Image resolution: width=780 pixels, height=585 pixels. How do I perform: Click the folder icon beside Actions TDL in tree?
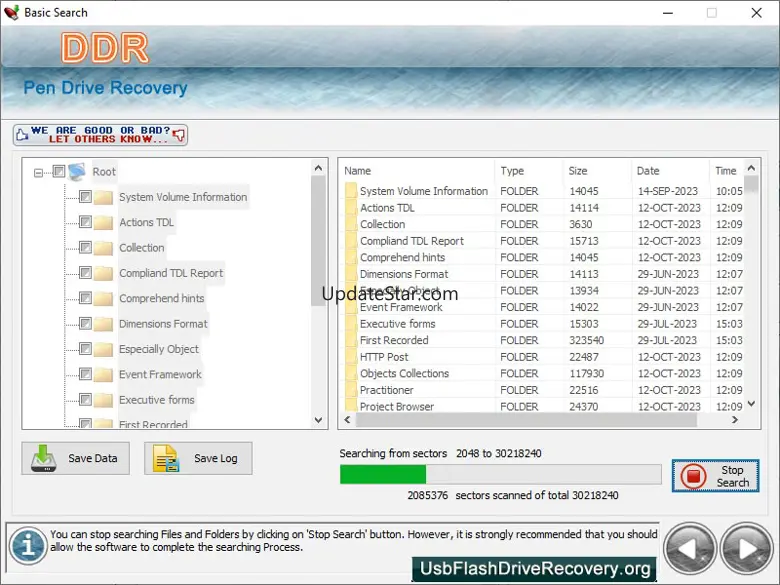point(103,222)
